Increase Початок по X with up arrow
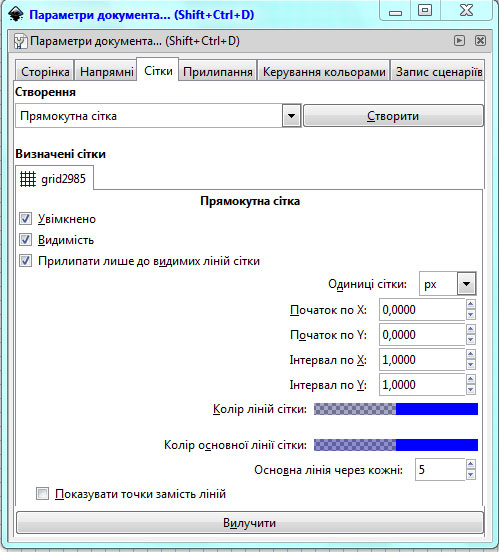 [x=471, y=304]
